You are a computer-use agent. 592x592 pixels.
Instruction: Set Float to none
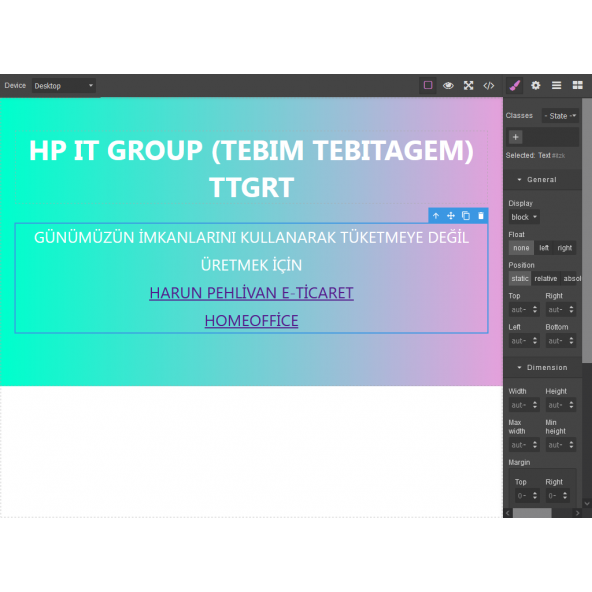(521, 248)
